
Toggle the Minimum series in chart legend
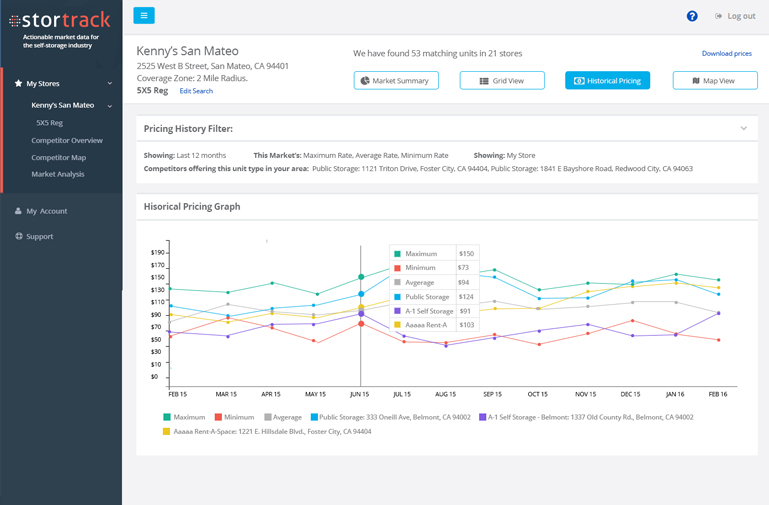(234, 417)
